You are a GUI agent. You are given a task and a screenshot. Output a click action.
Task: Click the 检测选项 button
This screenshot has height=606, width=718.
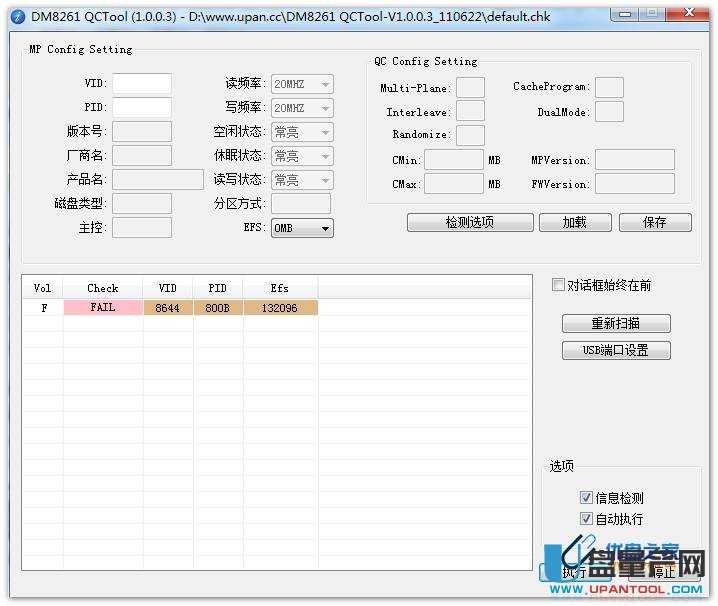point(469,222)
